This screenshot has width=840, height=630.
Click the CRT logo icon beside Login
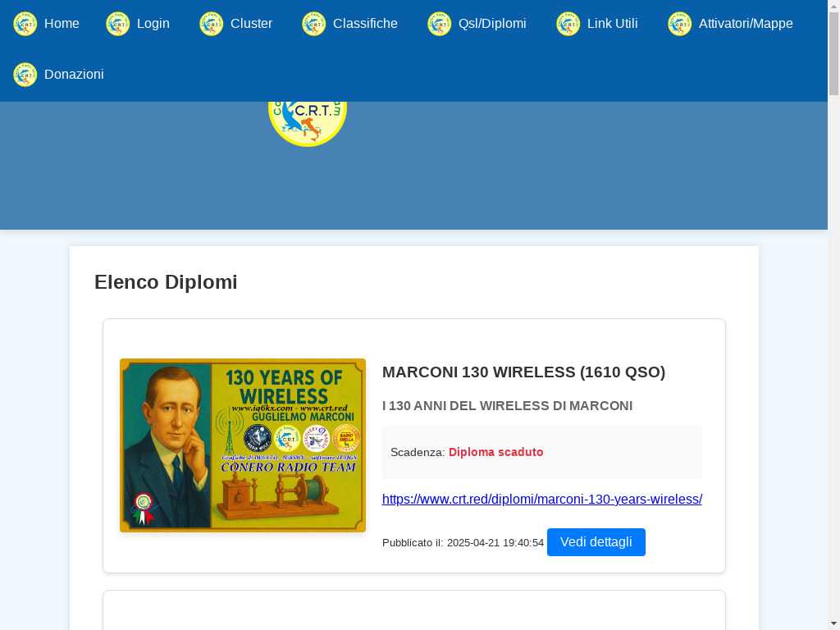[118, 24]
